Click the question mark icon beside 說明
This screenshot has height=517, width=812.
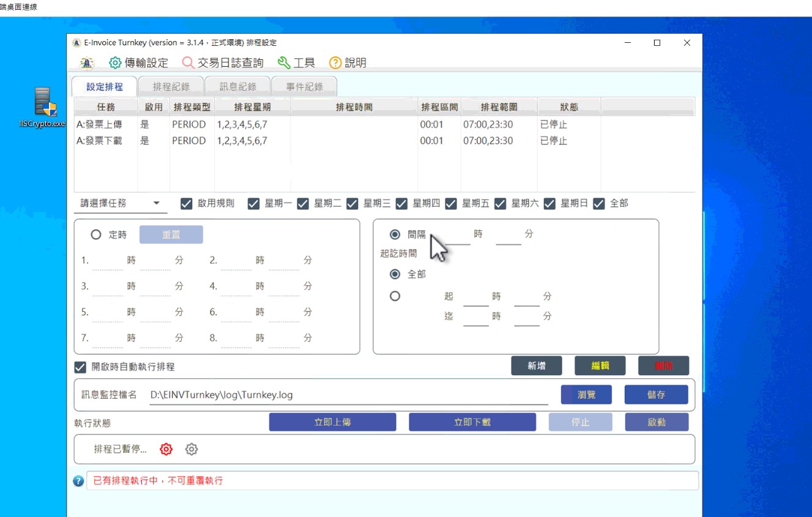335,63
